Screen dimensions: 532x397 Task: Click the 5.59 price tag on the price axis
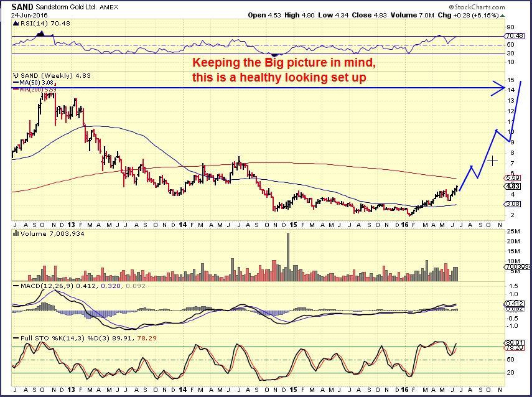[512, 177]
